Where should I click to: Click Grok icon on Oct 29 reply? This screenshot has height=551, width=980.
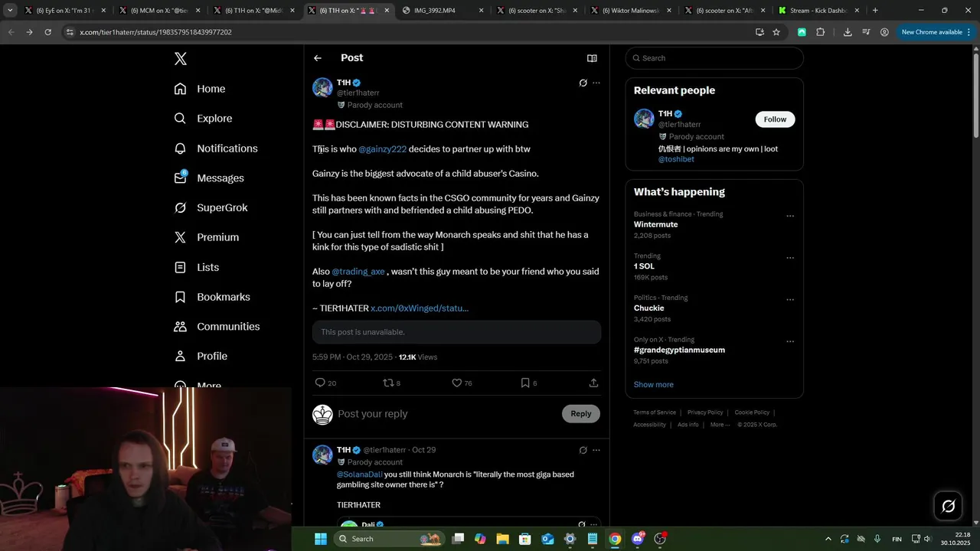coord(583,450)
